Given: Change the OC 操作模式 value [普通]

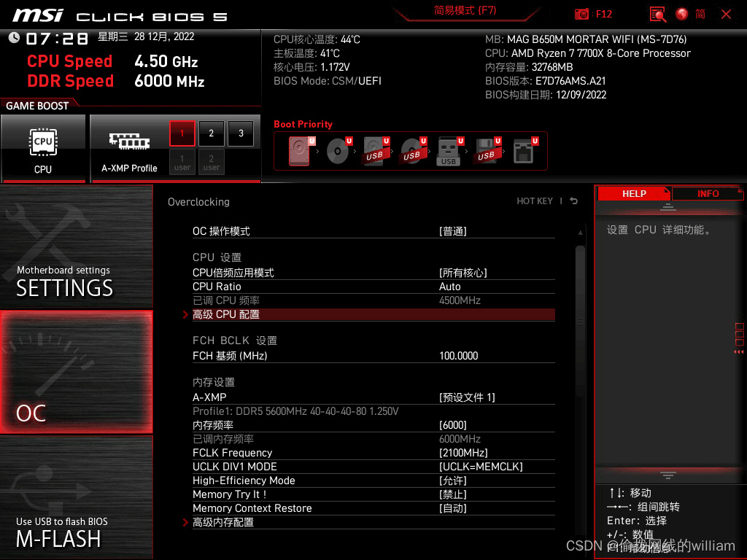Looking at the screenshot, I should pos(452,231).
